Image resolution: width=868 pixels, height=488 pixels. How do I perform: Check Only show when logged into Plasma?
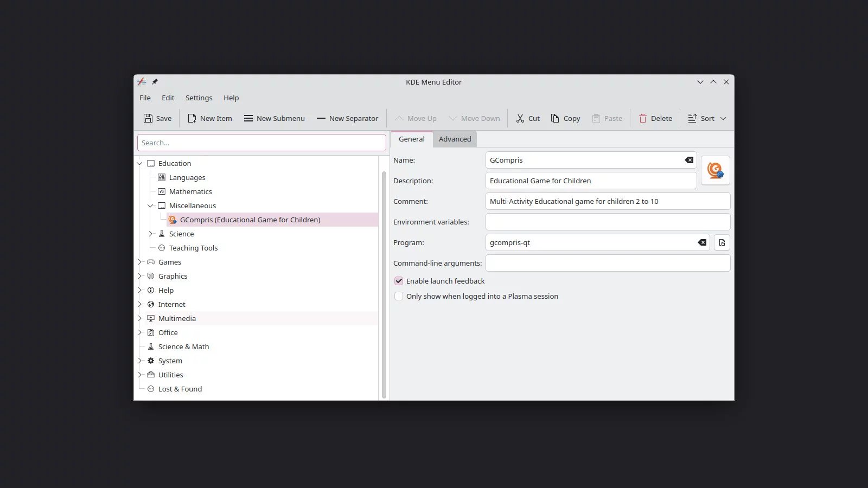pos(399,296)
